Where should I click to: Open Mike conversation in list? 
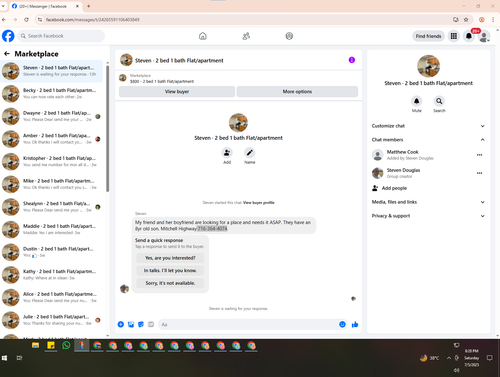click(52, 184)
